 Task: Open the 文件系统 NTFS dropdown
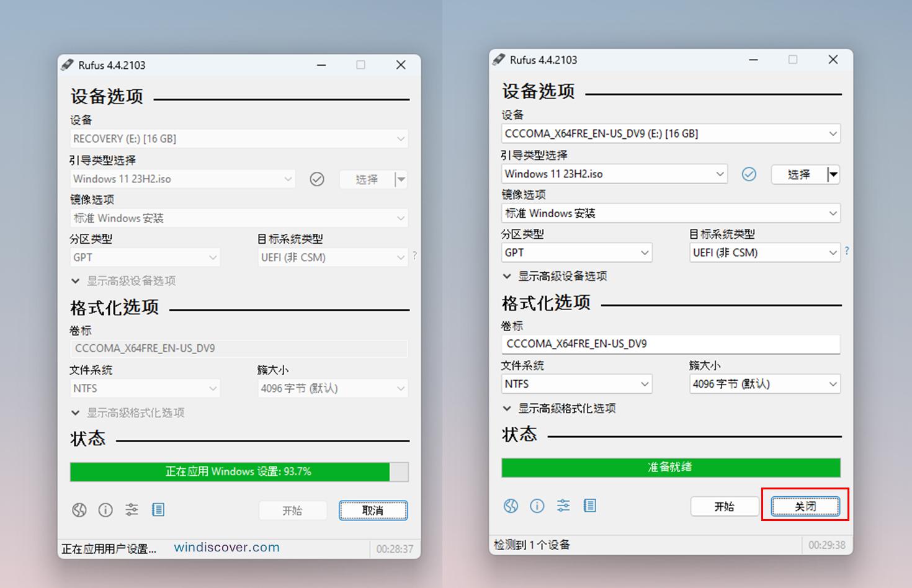pos(145,388)
